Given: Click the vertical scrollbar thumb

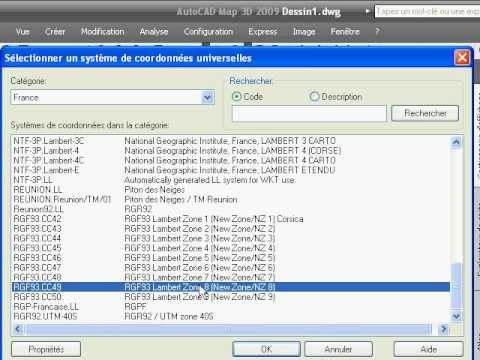Looking at the screenshot, I should tap(456, 286).
